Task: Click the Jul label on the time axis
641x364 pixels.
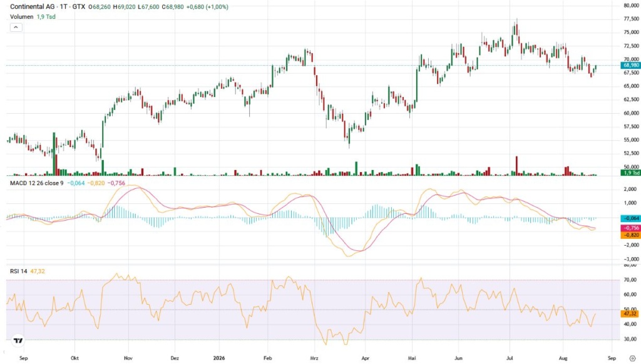Action: (510, 358)
